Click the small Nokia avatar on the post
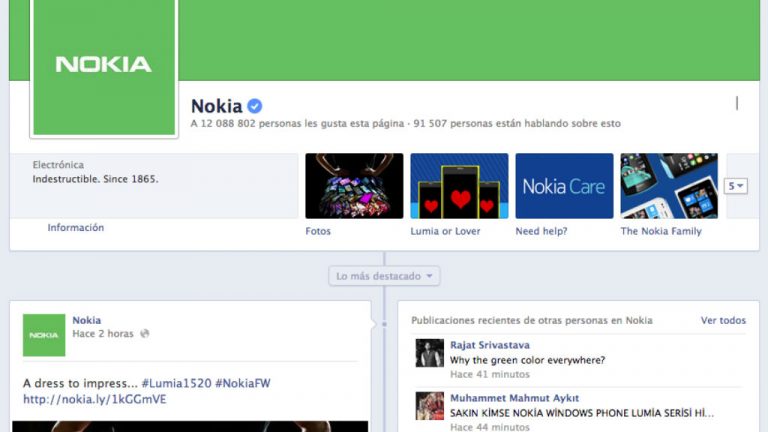Image resolution: width=768 pixels, height=432 pixels. (44, 335)
